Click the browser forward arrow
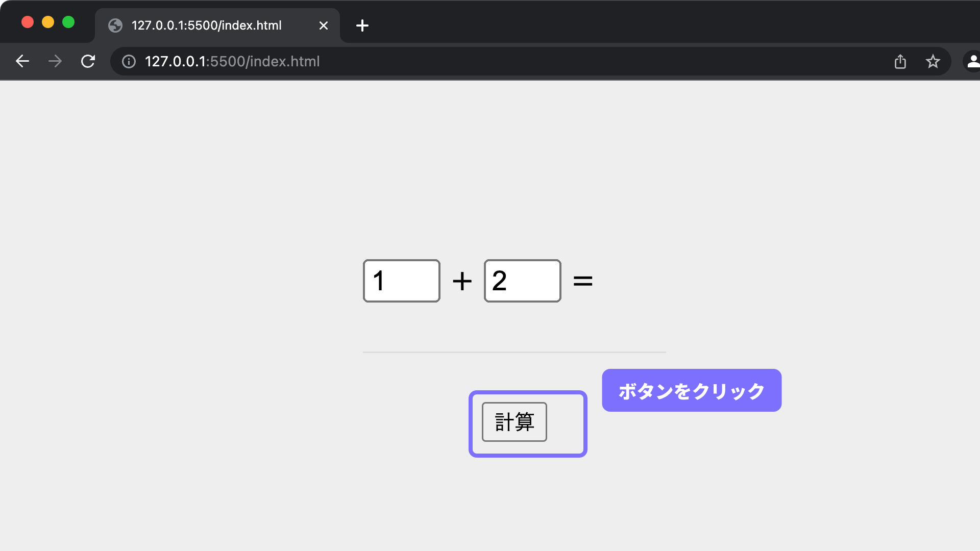The height and width of the screenshot is (551, 980). 55,61
